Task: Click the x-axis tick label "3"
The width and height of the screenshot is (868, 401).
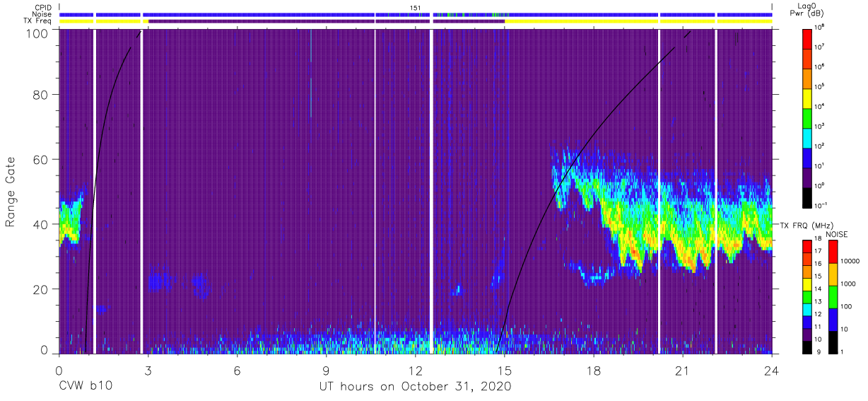Action: [148, 371]
